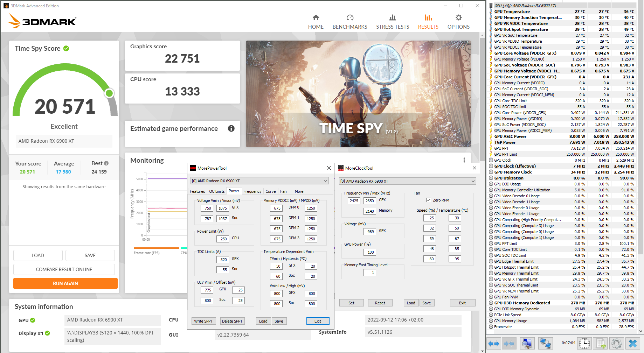The image size is (644, 353).
Task: Open the MoreClockTool GPU selection dropdown
Action: pos(408,181)
